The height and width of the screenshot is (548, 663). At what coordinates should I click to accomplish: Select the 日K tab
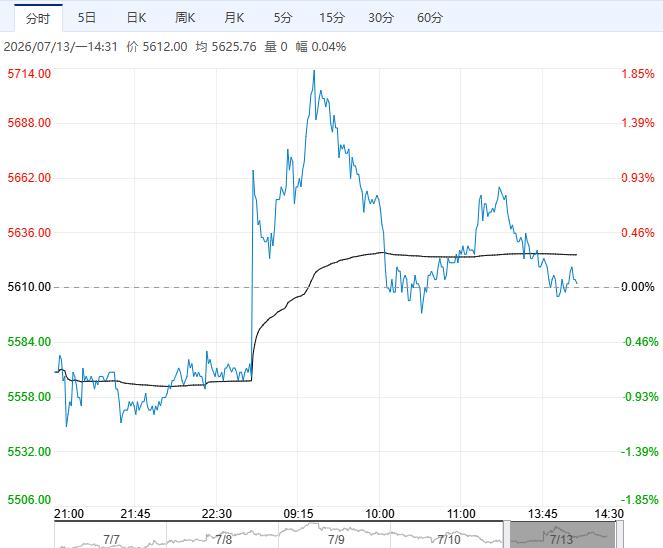(136, 18)
